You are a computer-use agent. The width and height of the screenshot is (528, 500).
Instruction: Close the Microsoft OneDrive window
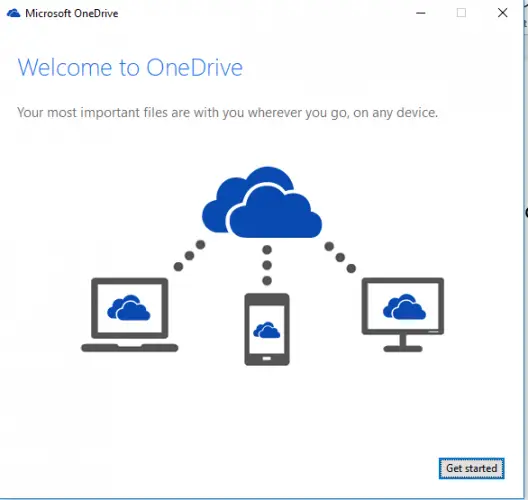tap(502, 13)
